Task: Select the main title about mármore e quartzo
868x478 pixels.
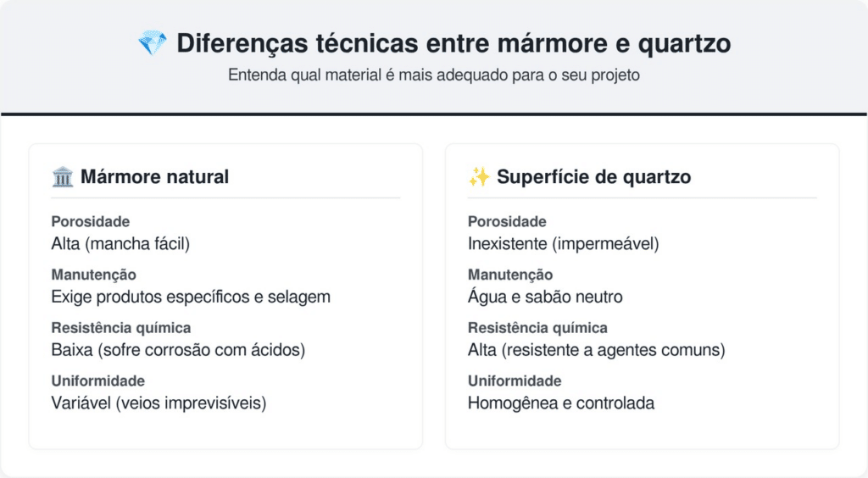Action: pyautogui.click(x=453, y=44)
